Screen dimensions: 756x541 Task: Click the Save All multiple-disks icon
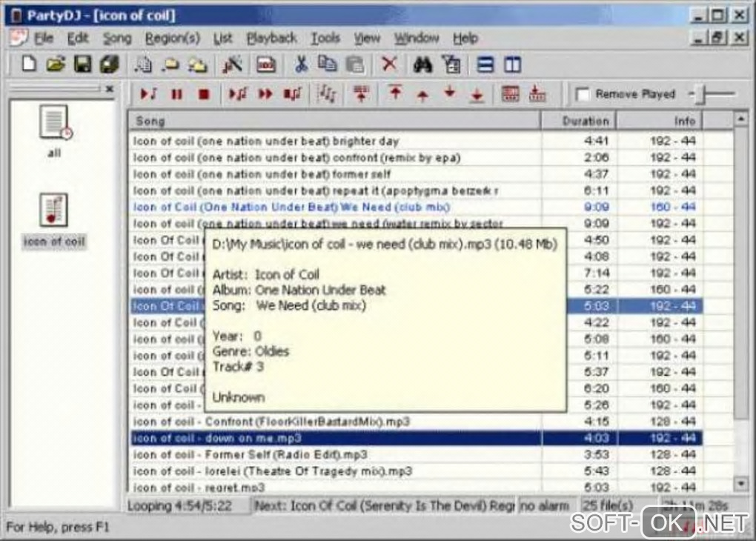click(110, 64)
